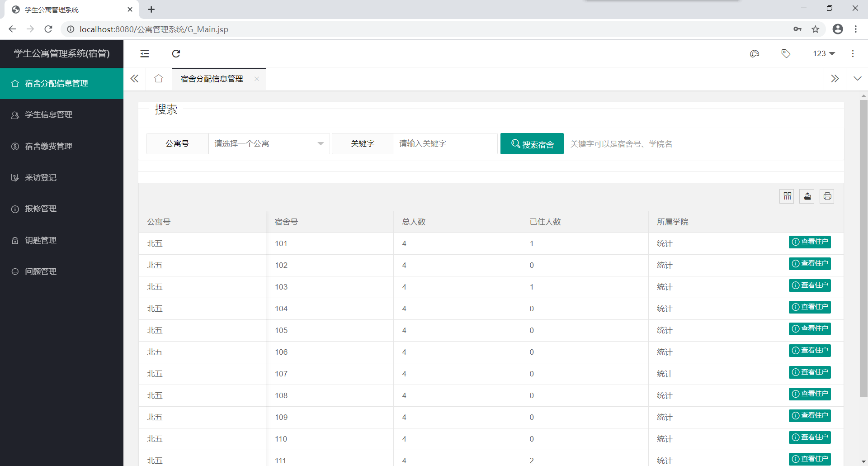
Task: Click 查看住户 for dorm 101
Action: pos(810,242)
